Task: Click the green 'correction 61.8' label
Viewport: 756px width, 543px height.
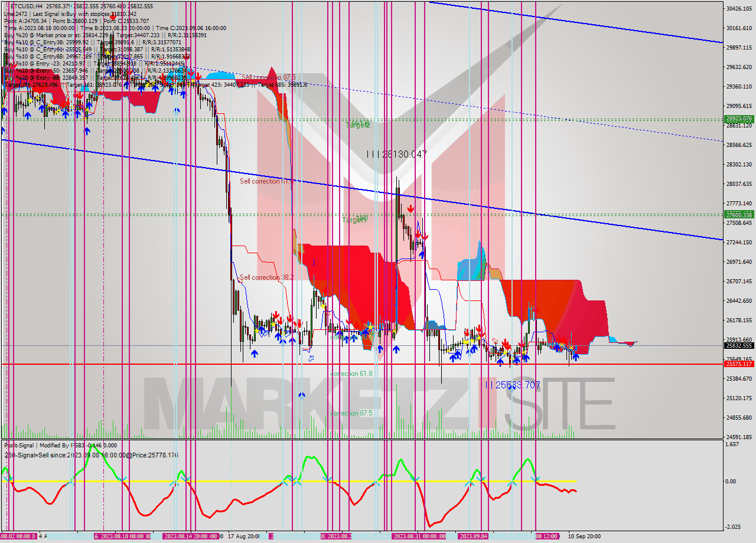Action: click(351, 374)
